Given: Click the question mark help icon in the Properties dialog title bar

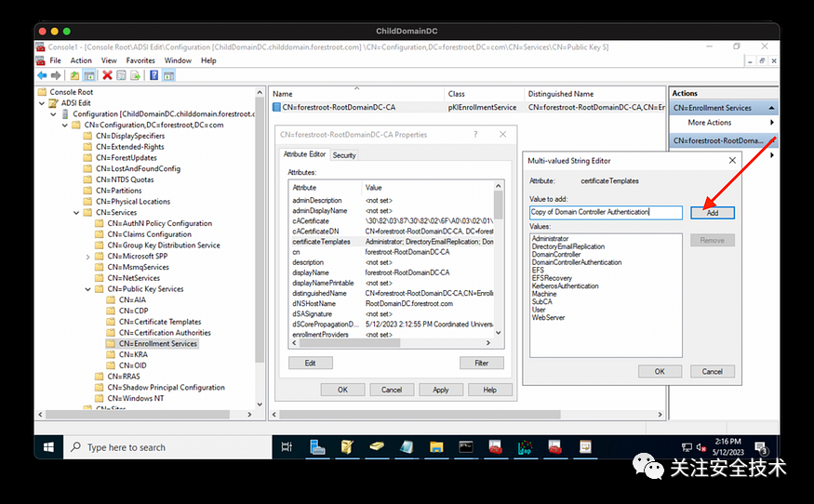Looking at the screenshot, I should (x=475, y=135).
